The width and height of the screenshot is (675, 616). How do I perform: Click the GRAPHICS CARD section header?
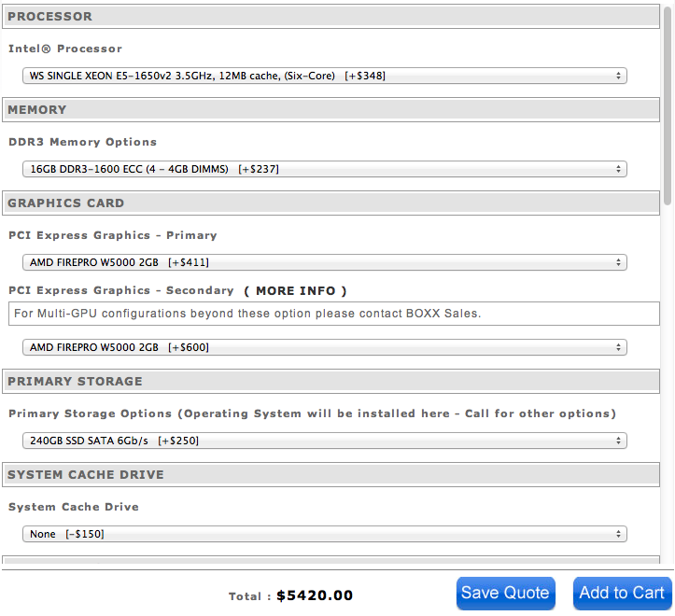click(330, 203)
